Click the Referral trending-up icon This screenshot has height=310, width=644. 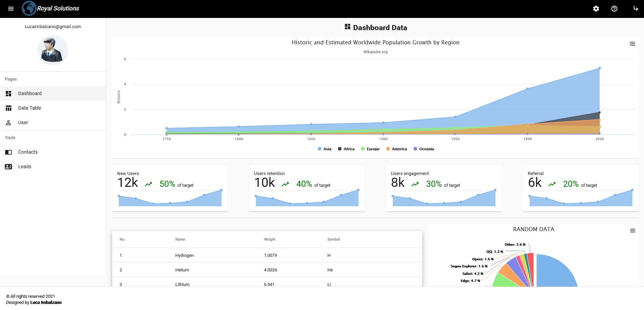pyautogui.click(x=552, y=184)
